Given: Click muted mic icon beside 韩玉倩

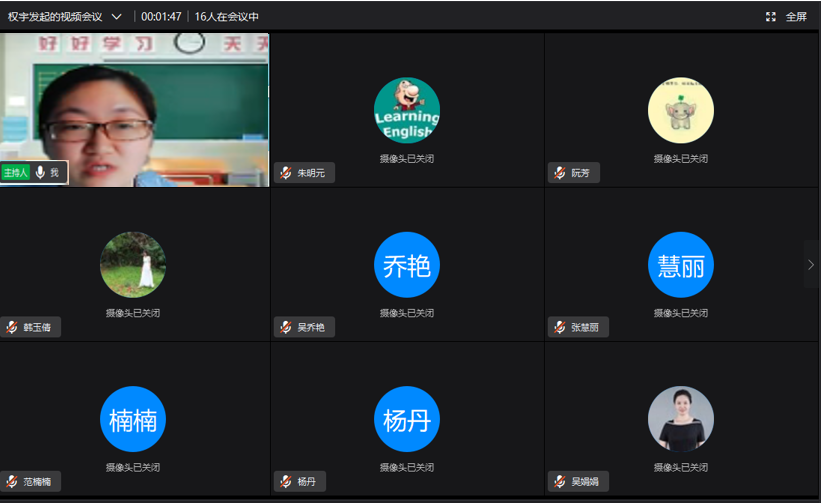Looking at the screenshot, I should [x=12, y=327].
